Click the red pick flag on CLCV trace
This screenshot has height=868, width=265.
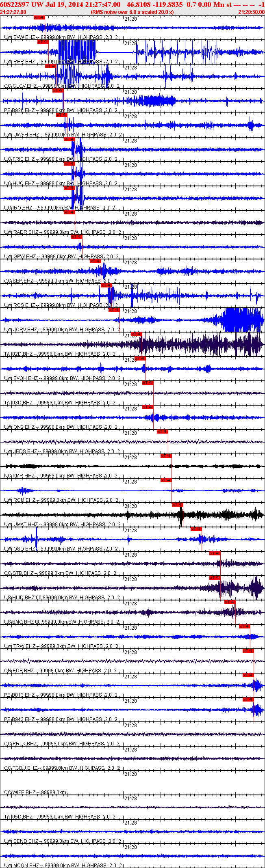tap(50, 66)
